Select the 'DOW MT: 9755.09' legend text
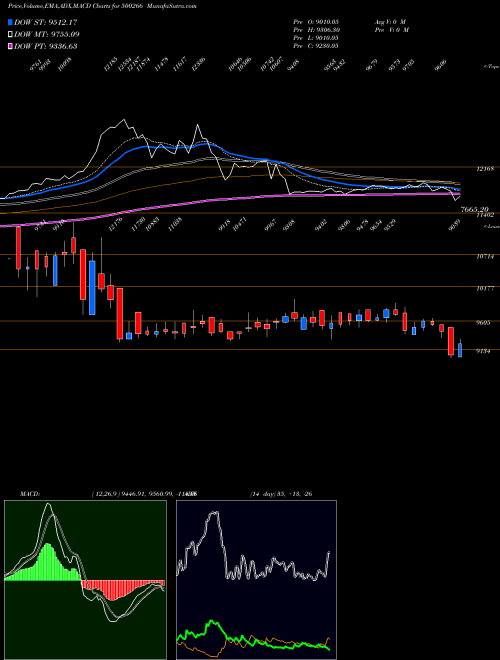The height and width of the screenshot is (660, 500). [x=47, y=34]
